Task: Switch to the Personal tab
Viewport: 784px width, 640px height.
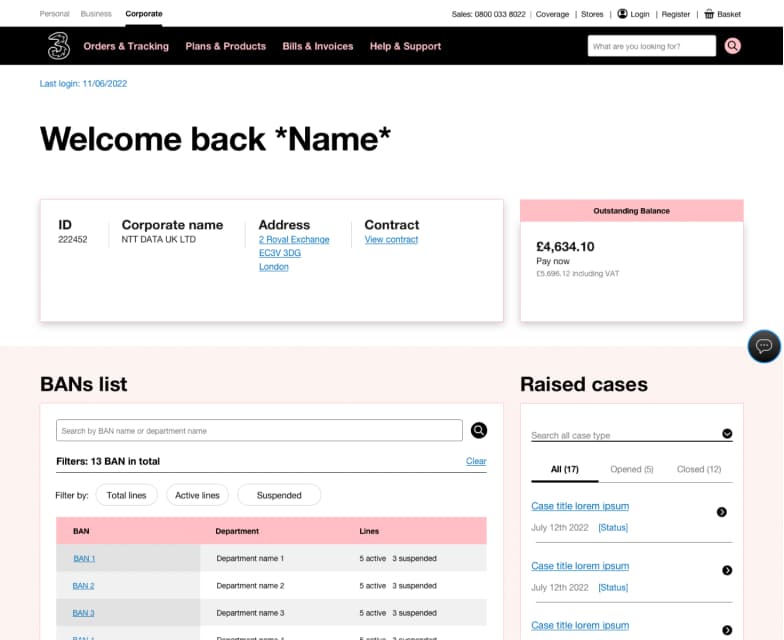Action: tap(54, 14)
